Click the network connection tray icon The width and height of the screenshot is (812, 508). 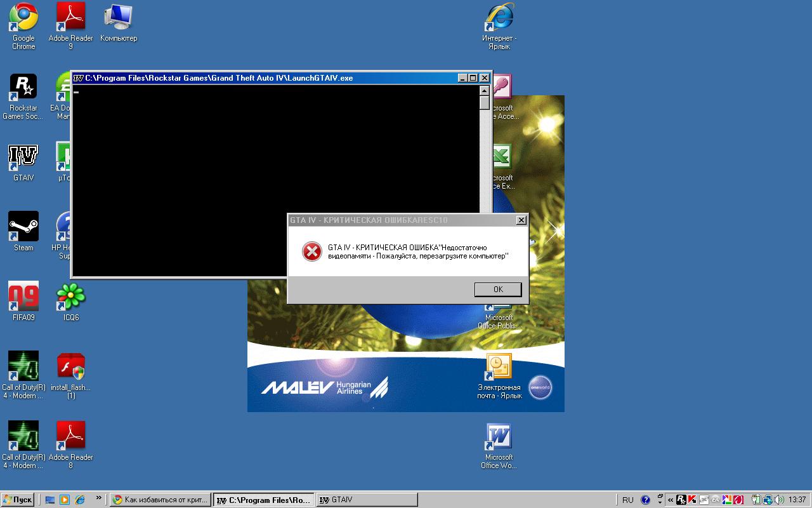768,500
